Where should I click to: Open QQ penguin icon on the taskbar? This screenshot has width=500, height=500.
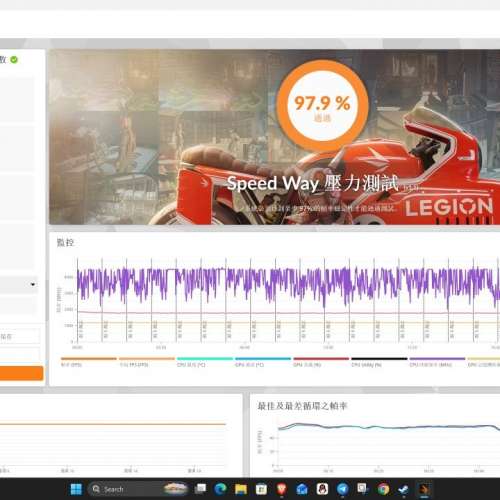tap(322, 489)
